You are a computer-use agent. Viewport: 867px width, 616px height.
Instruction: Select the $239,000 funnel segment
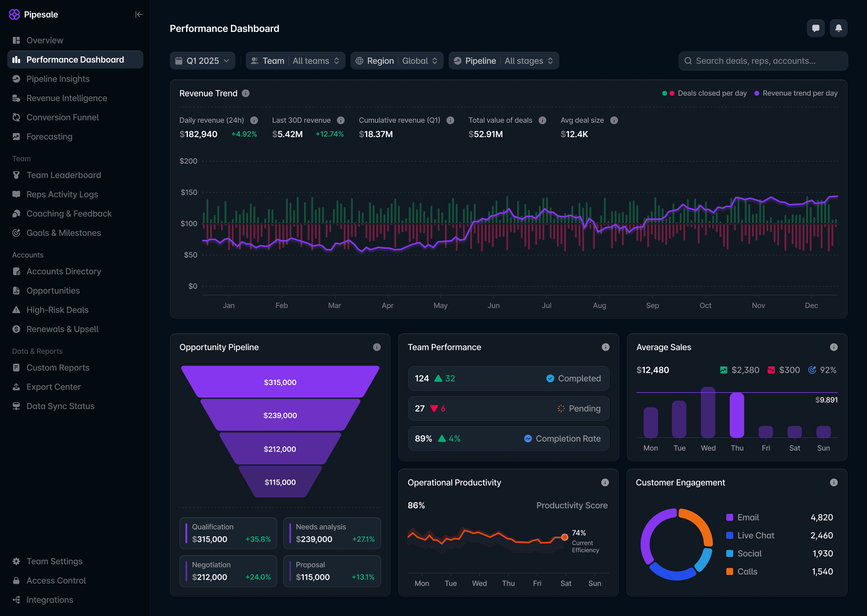click(x=280, y=415)
